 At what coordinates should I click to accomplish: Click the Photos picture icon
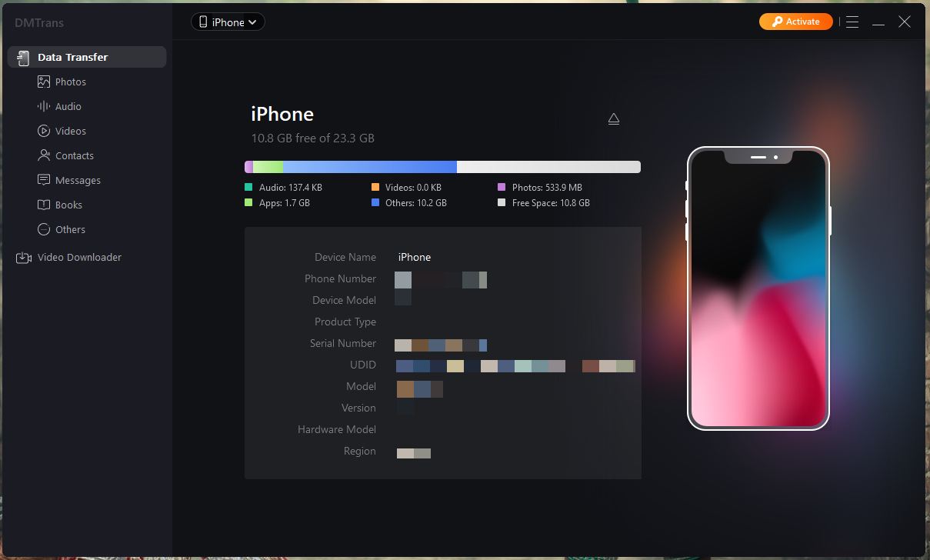[x=44, y=82]
